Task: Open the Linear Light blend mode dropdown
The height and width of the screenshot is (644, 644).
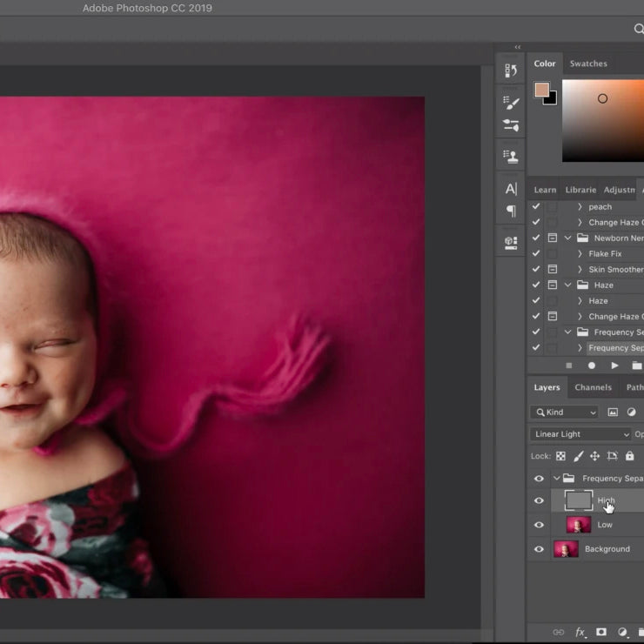Action: coord(580,434)
